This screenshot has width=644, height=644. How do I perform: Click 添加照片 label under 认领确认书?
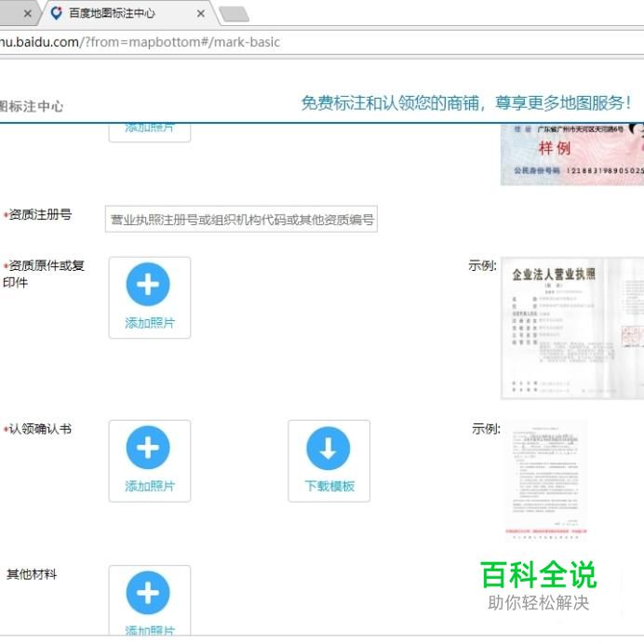click(150, 487)
